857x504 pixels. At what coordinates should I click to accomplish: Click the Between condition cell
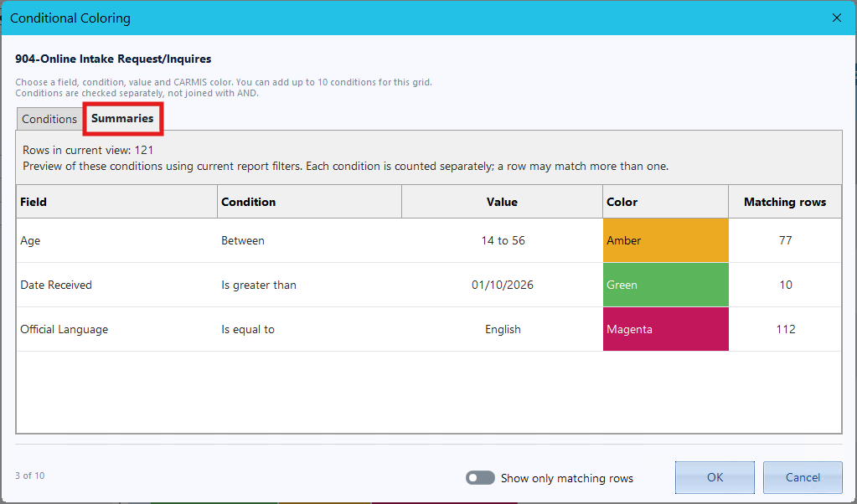pyautogui.click(x=309, y=240)
